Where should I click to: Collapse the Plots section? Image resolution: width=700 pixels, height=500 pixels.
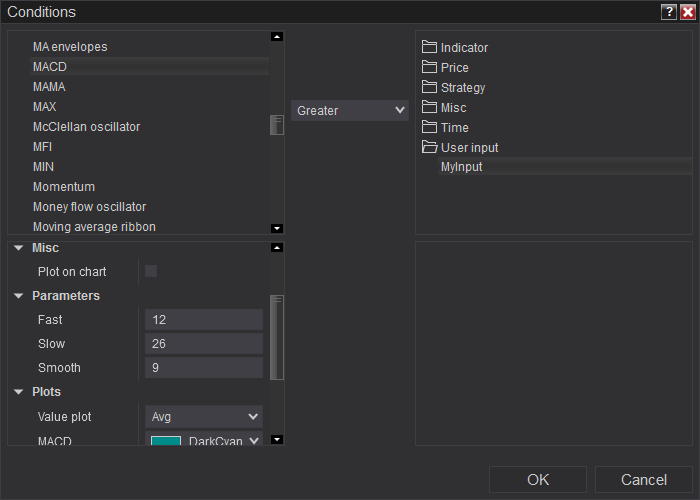click(19, 392)
